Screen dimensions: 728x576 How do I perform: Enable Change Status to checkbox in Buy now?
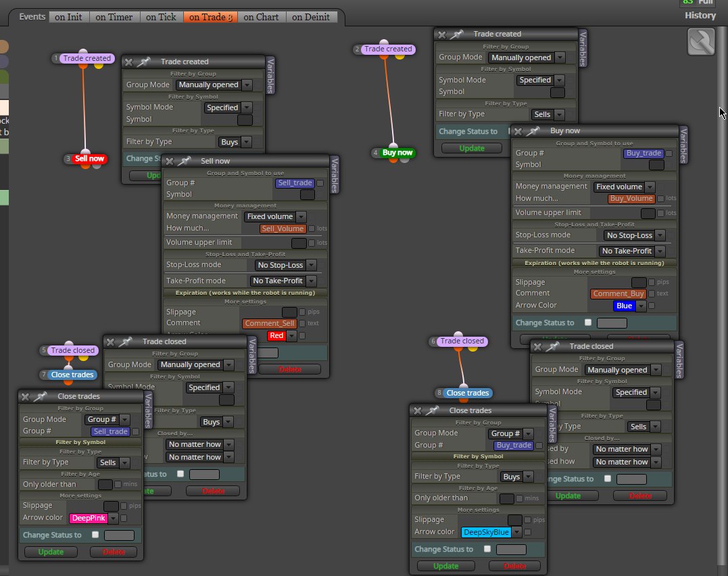[x=588, y=322]
